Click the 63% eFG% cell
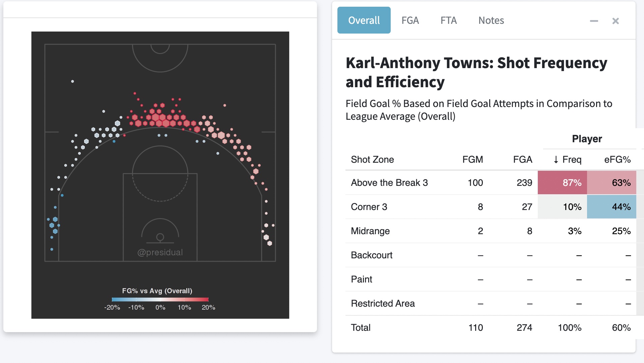Screen dimensions: 644x363 (611, 183)
